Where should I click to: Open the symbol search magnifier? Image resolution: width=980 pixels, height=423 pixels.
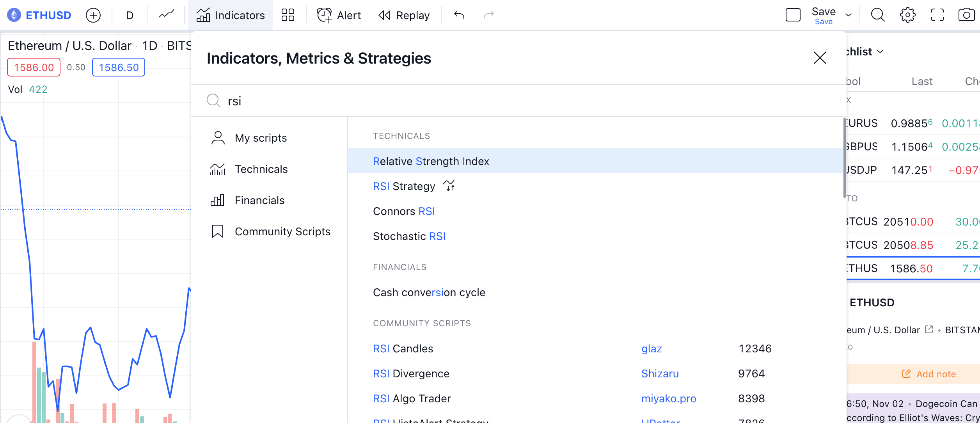[878, 15]
